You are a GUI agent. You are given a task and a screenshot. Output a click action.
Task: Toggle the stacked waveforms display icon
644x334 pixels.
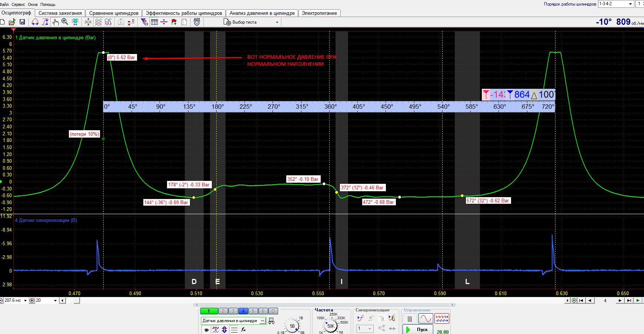tap(98, 22)
